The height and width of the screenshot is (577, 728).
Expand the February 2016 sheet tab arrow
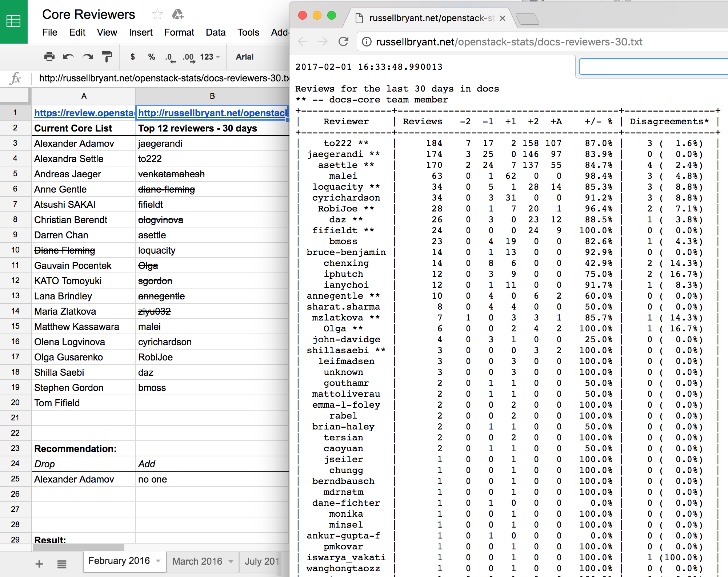click(158, 561)
